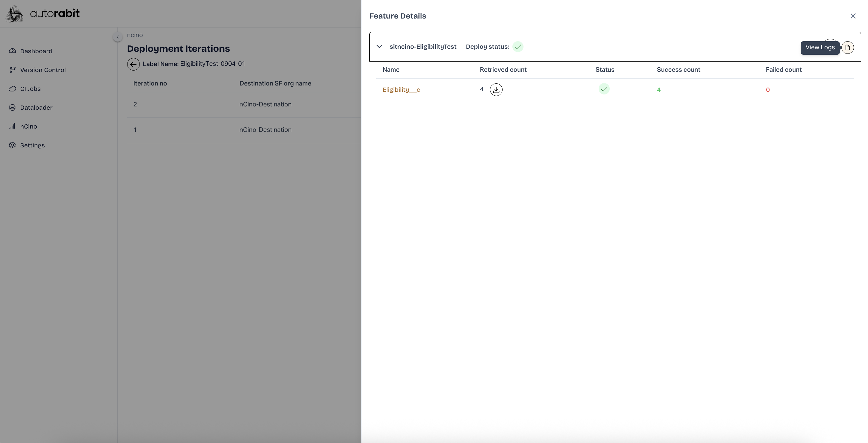Download the Eligibility__c retrieved records

[496, 90]
